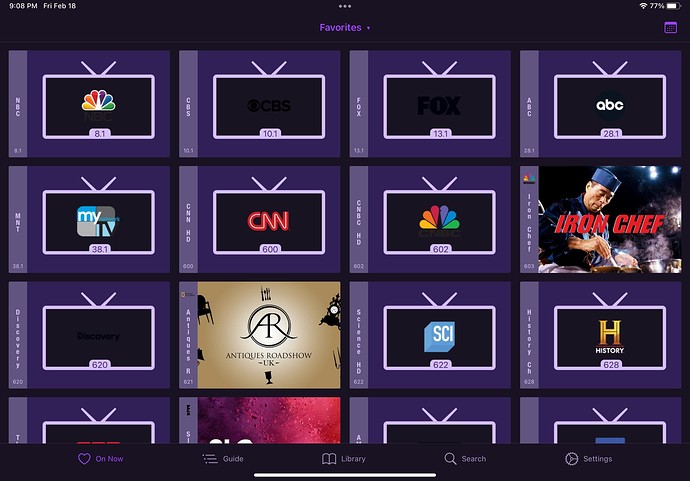Open the Discovery 620 channel tile
Viewport: 690px width, 481px height.
pos(97,335)
